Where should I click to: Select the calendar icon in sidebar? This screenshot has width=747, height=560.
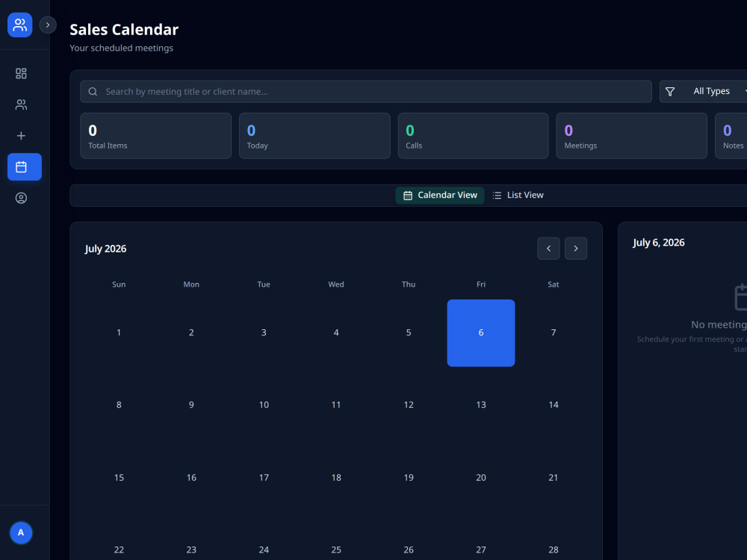point(25,167)
